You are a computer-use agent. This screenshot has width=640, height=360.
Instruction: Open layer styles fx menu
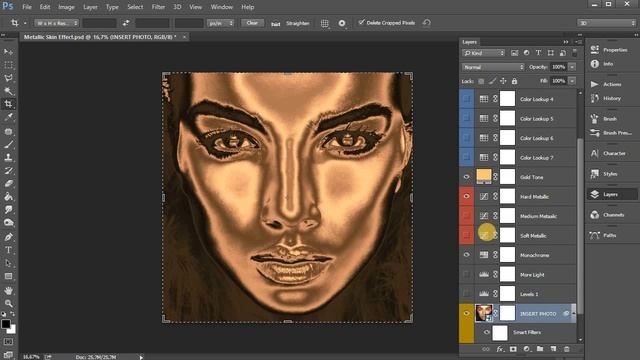coord(500,349)
